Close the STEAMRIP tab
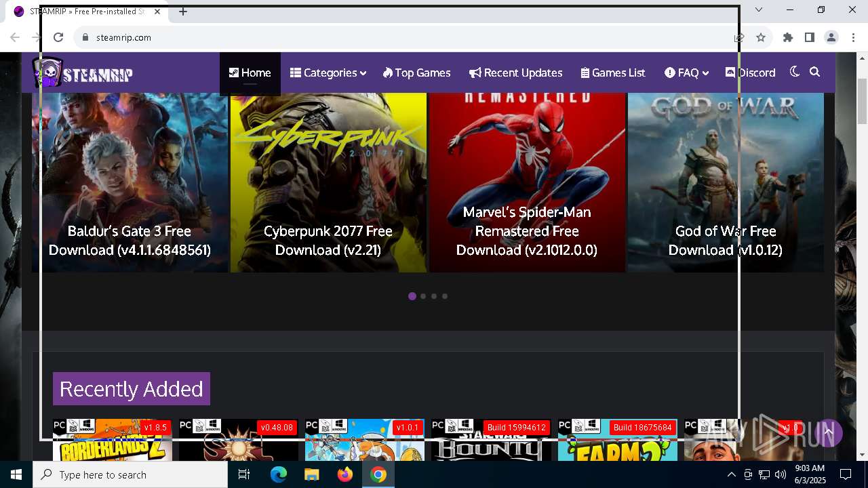The height and width of the screenshot is (488, 868). tap(157, 12)
